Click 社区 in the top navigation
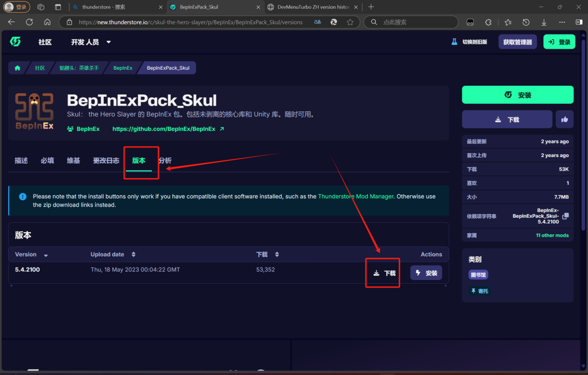Screen dimensions: 588x375 tap(45, 42)
